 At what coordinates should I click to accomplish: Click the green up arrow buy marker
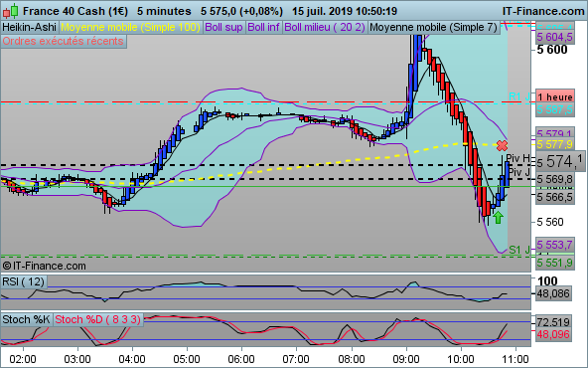pos(498,217)
